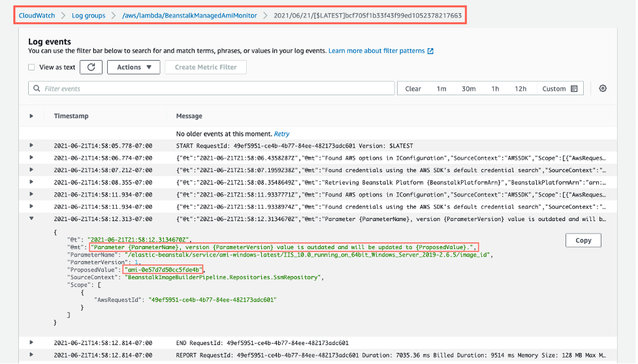Click the ParameterVersion value 1
The width and height of the screenshot is (638, 364).
tap(136, 262)
